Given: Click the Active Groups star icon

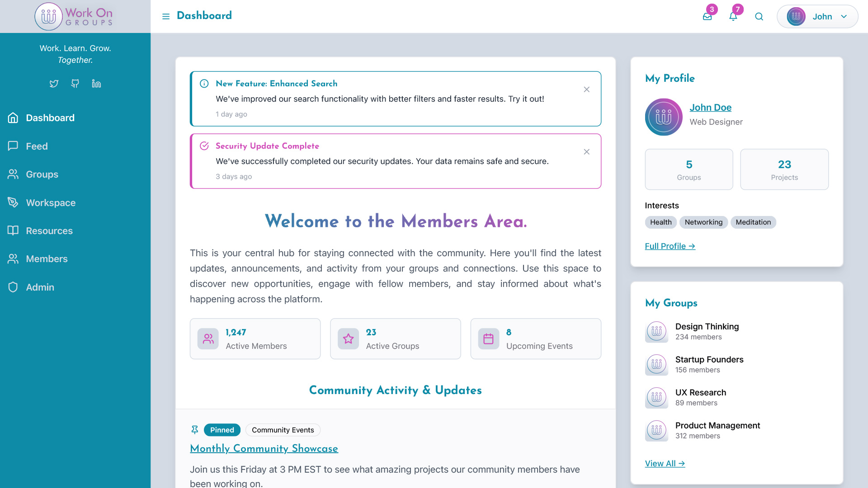Looking at the screenshot, I should (x=348, y=339).
